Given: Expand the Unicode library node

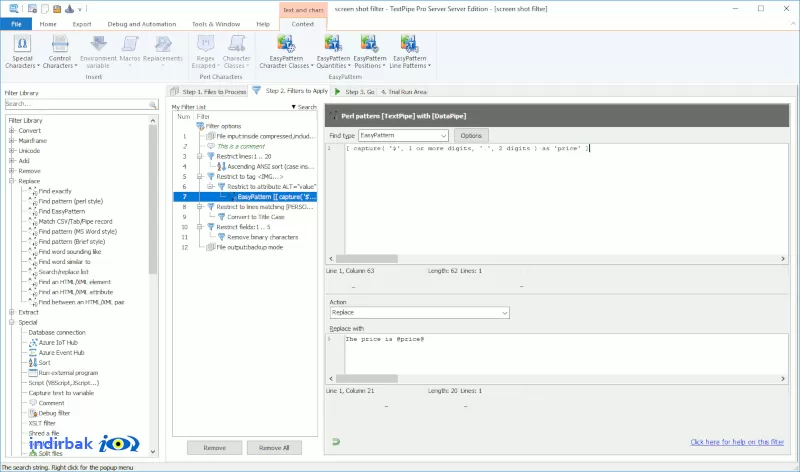Looking at the screenshot, I should [12, 151].
